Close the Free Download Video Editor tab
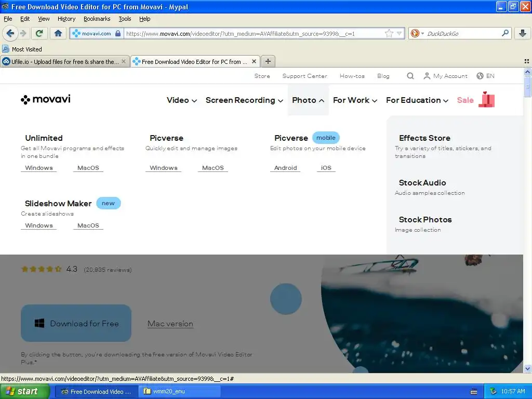This screenshot has width=532, height=399. pos(254,61)
